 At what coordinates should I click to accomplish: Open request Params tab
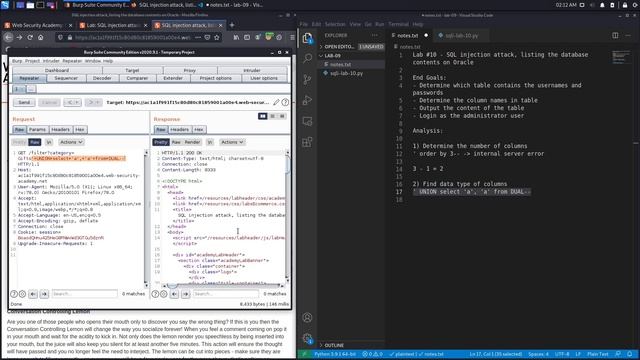[x=37, y=129]
